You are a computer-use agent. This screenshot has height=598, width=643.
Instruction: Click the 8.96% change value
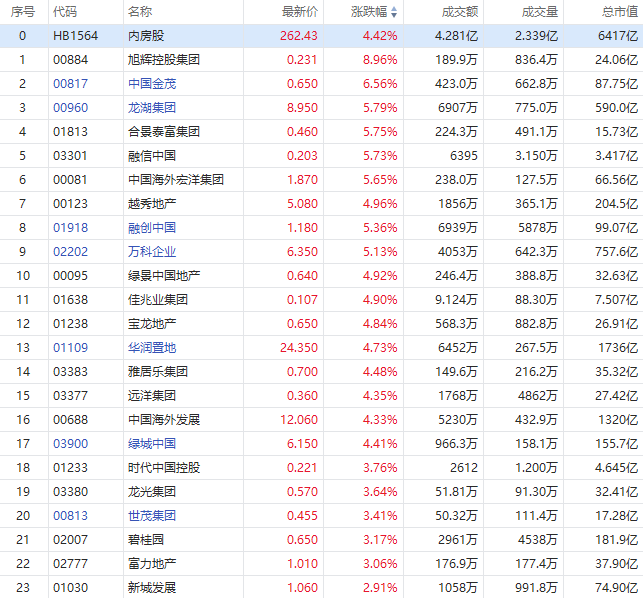[x=380, y=60]
